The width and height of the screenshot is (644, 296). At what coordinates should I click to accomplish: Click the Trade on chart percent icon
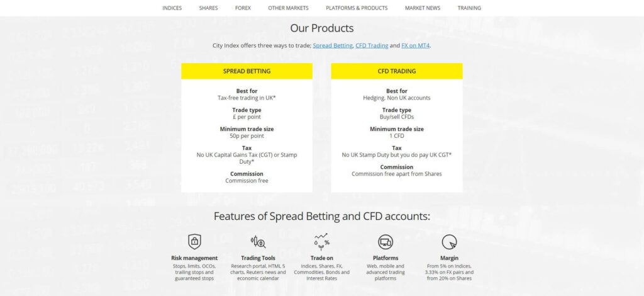[x=322, y=241]
